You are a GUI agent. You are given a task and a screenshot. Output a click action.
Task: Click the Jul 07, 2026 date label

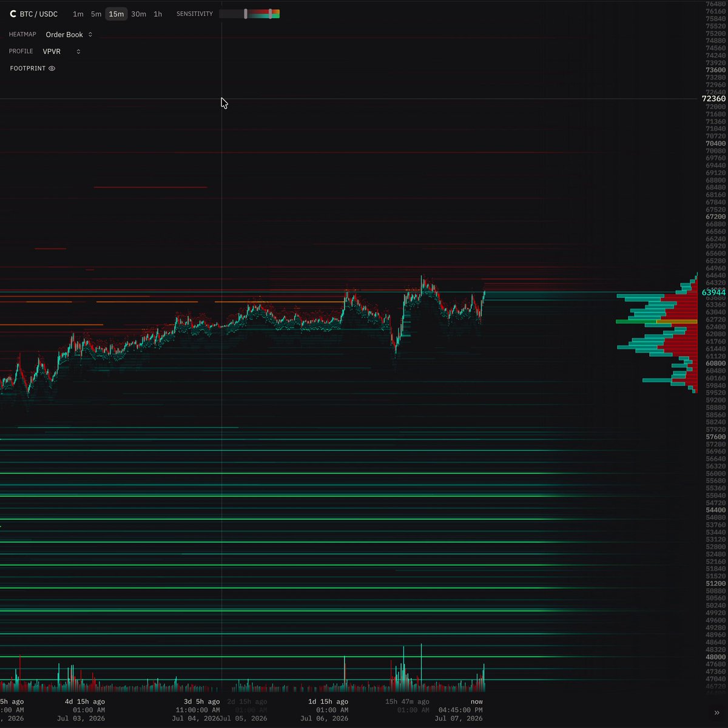tap(459, 718)
